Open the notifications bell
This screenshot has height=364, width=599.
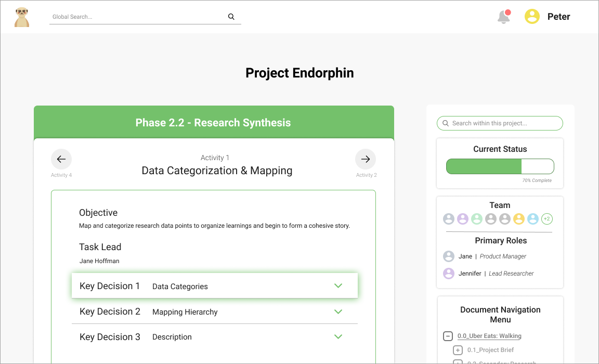click(x=503, y=17)
